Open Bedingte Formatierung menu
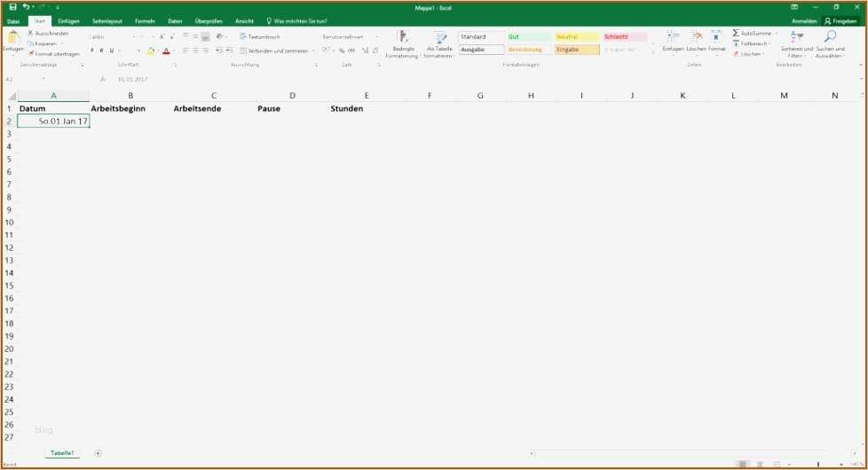 [x=403, y=44]
